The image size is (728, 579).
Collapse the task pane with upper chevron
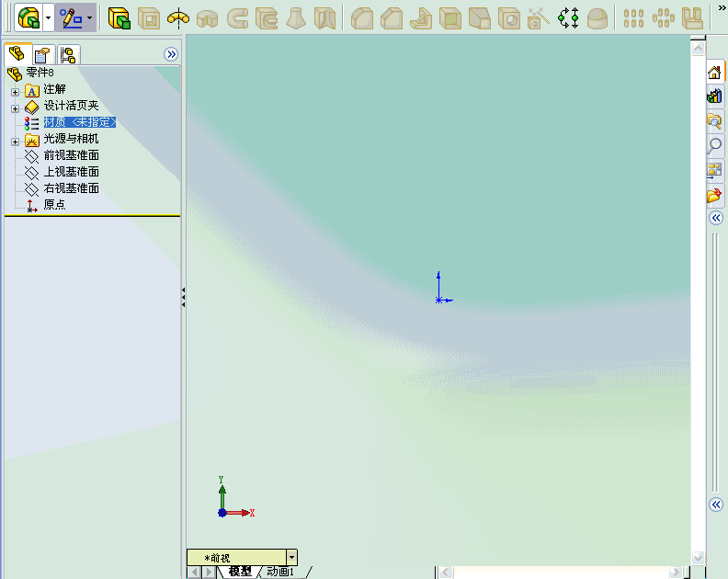[x=716, y=218]
